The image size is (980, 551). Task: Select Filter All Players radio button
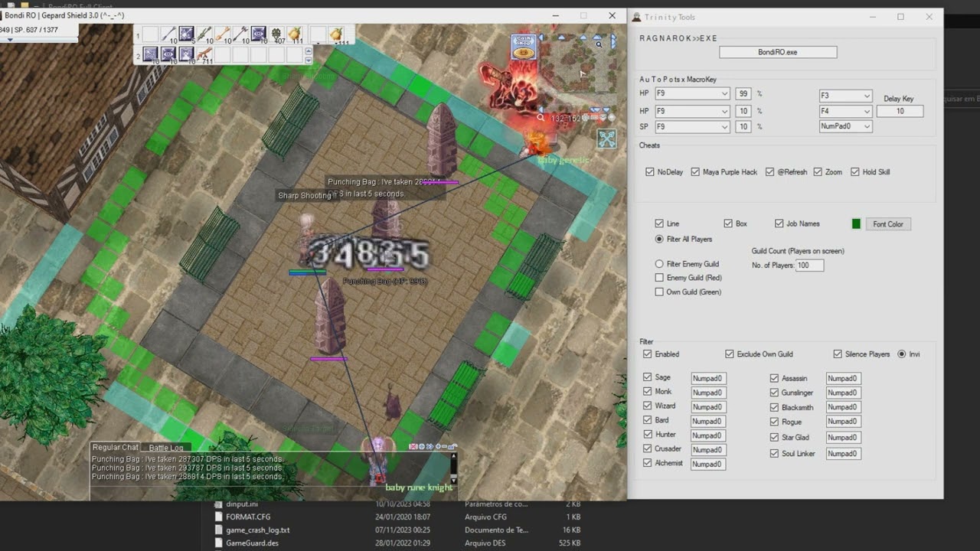[x=659, y=239]
